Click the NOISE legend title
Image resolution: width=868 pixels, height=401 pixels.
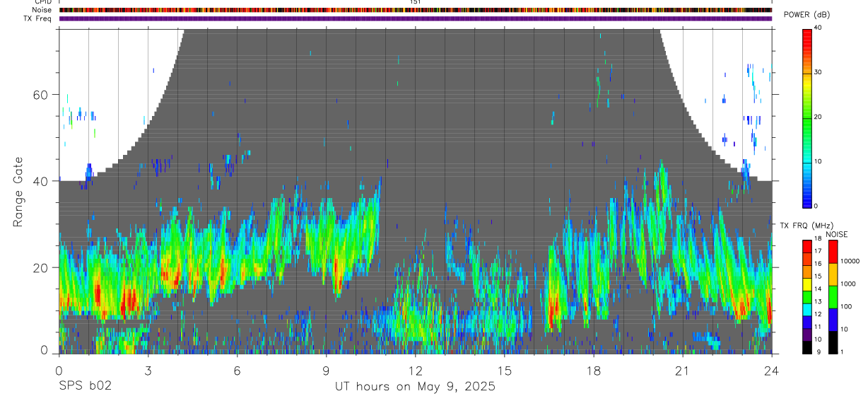click(x=837, y=234)
